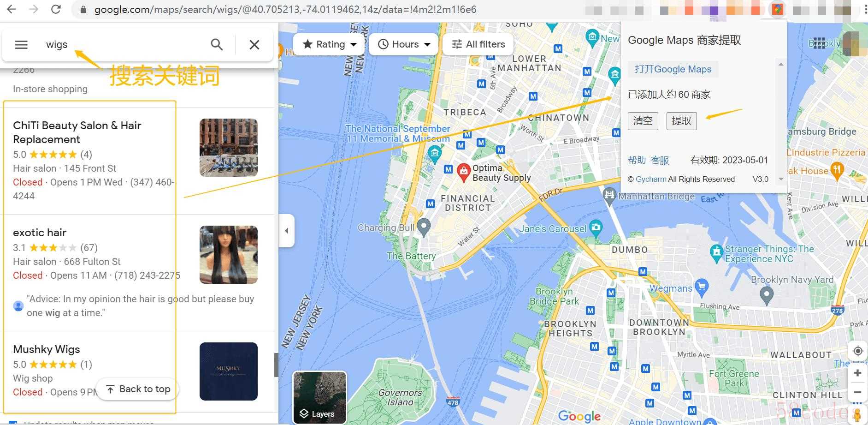The width and height of the screenshot is (868, 425).
Task: Click 打开Google Maps button in popup
Action: (x=673, y=69)
